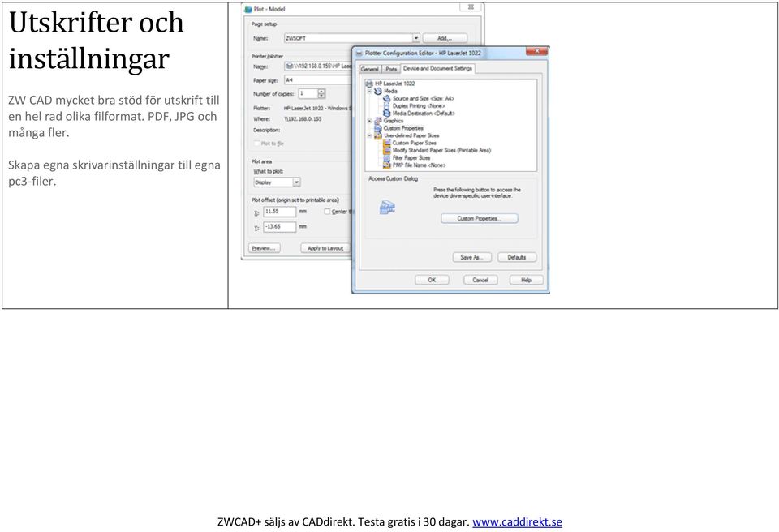779x532 pixels.
Task: Collapse the Media tree node
Action: click(369, 91)
